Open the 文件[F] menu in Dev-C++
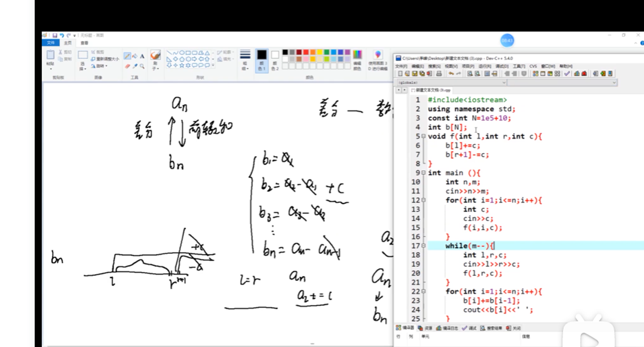This screenshot has height=347, width=644. click(x=401, y=66)
